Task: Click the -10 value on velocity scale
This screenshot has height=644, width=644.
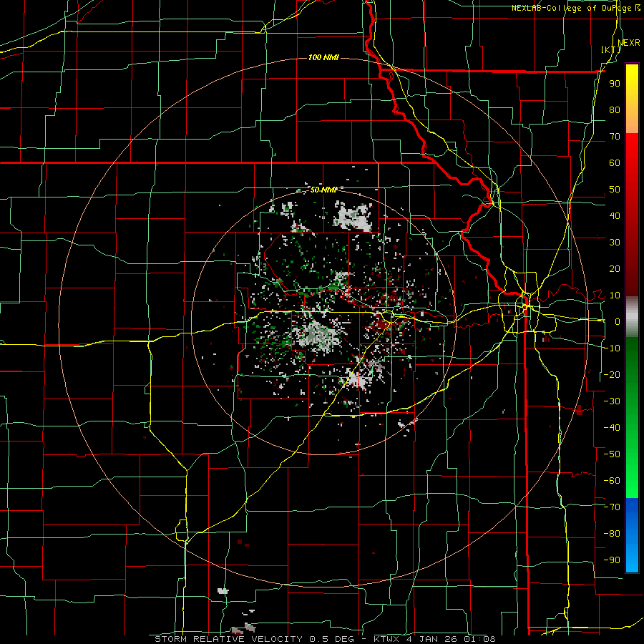Action: coord(612,348)
